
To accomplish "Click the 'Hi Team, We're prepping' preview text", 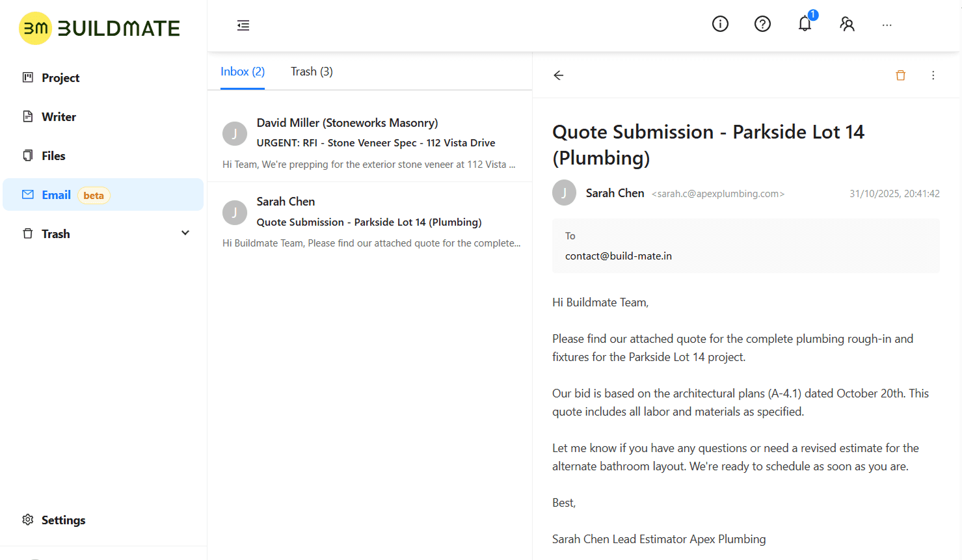I will (x=369, y=165).
